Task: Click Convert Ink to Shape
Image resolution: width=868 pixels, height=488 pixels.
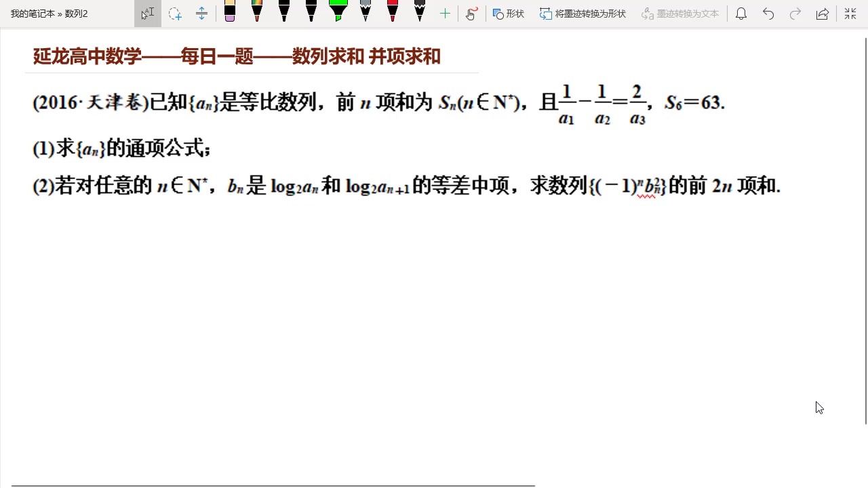Action: [583, 14]
